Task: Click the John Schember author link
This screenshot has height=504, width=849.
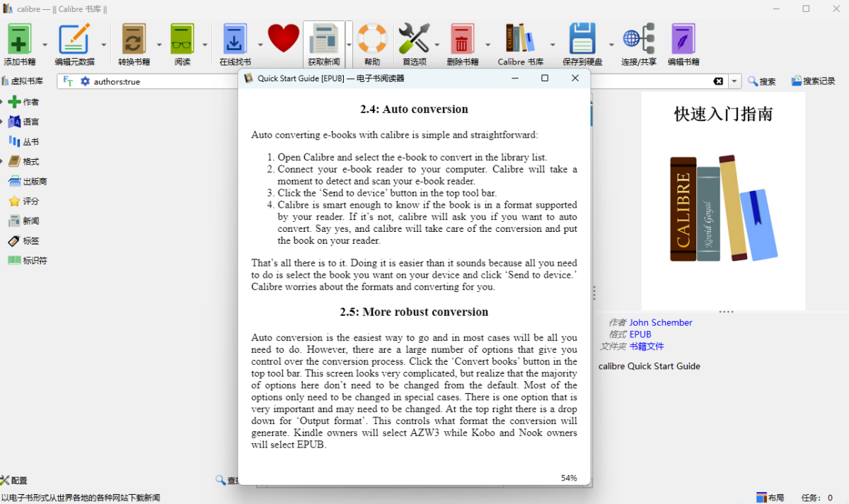Action: [x=661, y=322]
